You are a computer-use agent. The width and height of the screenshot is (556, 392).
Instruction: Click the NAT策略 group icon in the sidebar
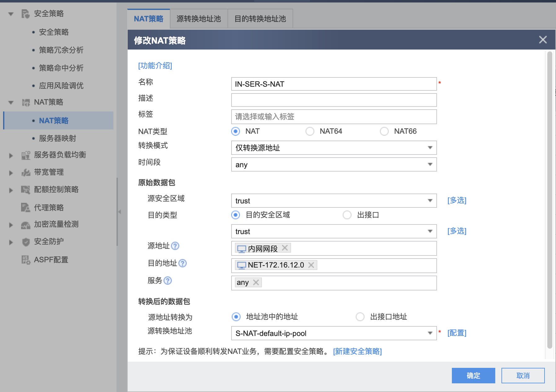(x=26, y=102)
